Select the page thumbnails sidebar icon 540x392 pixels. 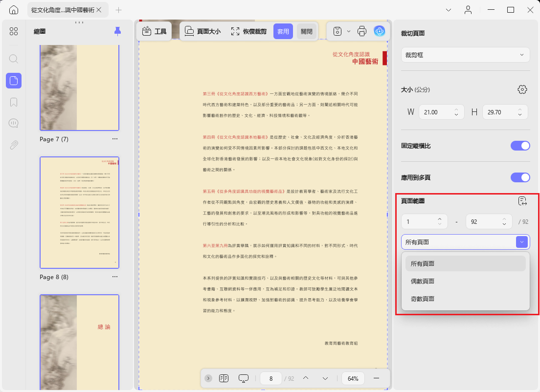14,81
